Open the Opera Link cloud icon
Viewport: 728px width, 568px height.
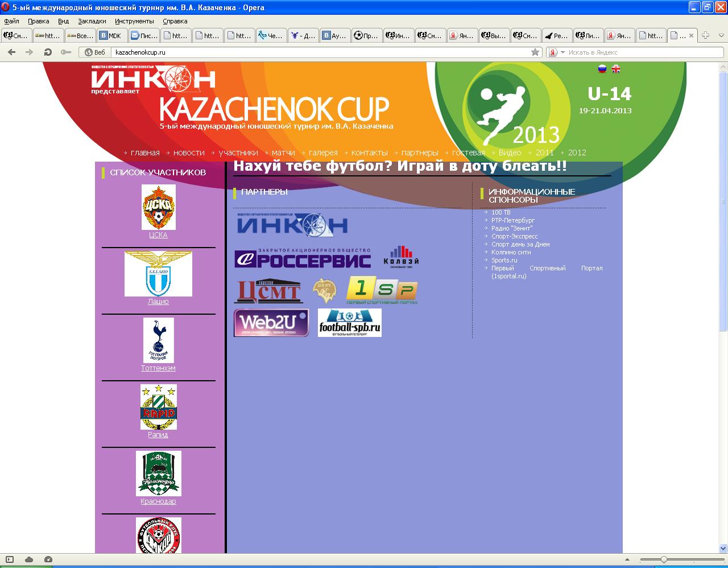(29, 559)
